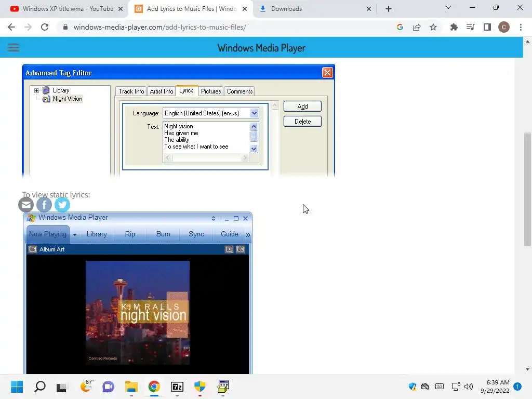Open Library tab in Media Player
This screenshot has width=532, height=399.
pyautogui.click(x=97, y=234)
